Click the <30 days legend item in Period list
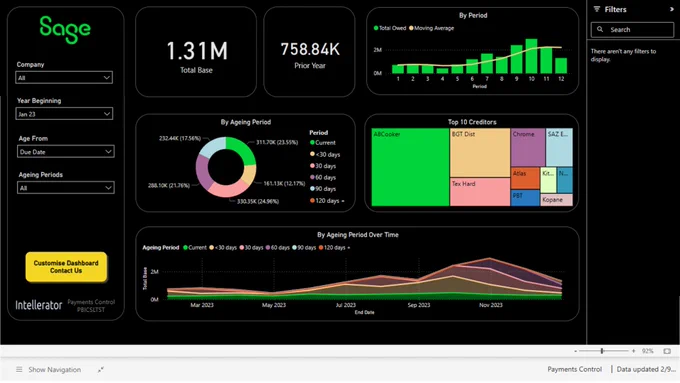Image resolution: width=680 pixels, height=383 pixels. coord(325,154)
